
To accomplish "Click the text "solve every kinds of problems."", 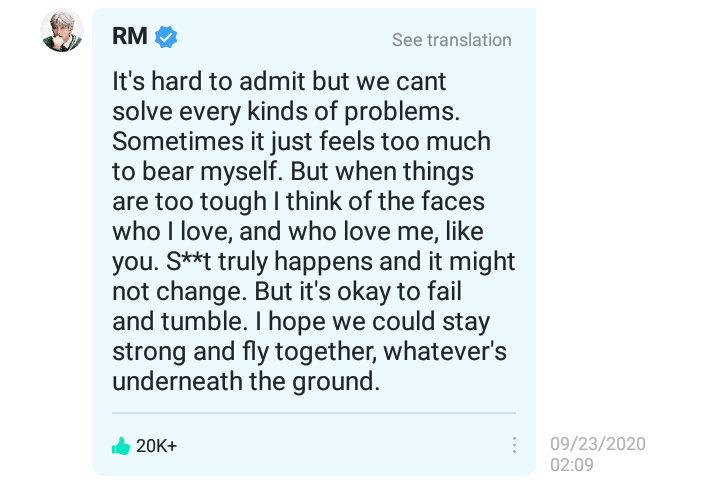I will point(286,112).
